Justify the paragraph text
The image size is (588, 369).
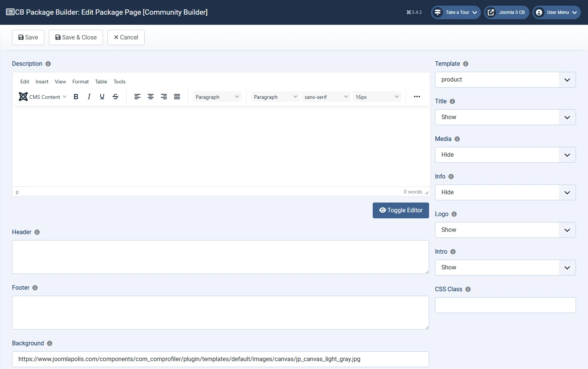(177, 97)
